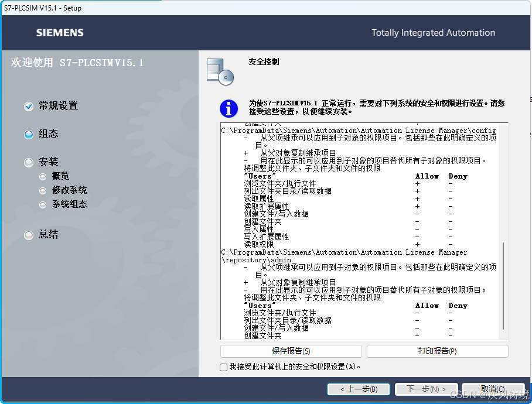Click the 安装 step indicator icon

tap(29, 163)
